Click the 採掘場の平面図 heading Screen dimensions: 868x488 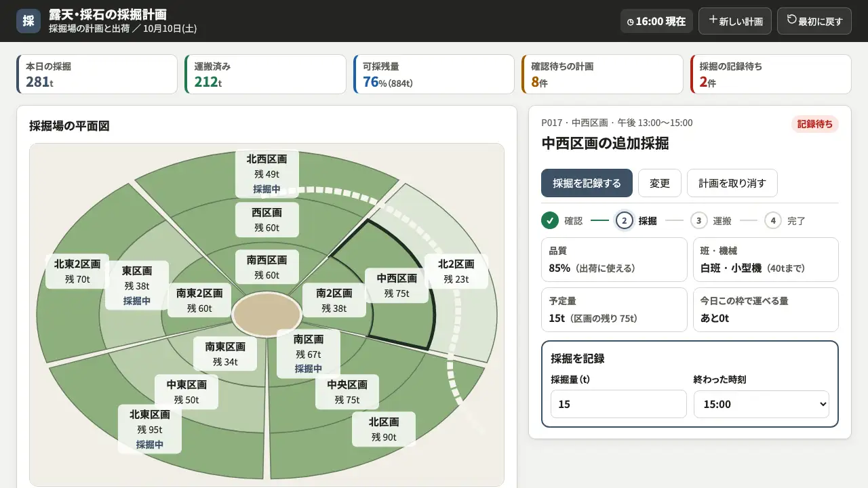(69, 126)
